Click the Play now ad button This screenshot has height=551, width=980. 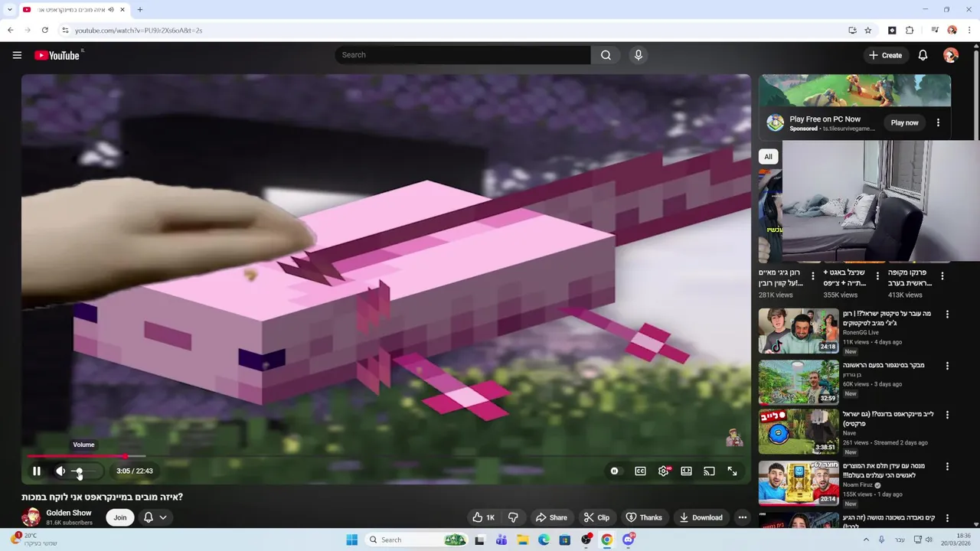(x=904, y=122)
